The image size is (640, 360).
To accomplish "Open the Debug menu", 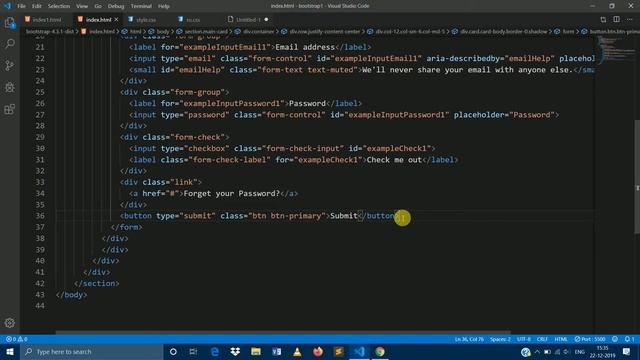I will point(116,6).
